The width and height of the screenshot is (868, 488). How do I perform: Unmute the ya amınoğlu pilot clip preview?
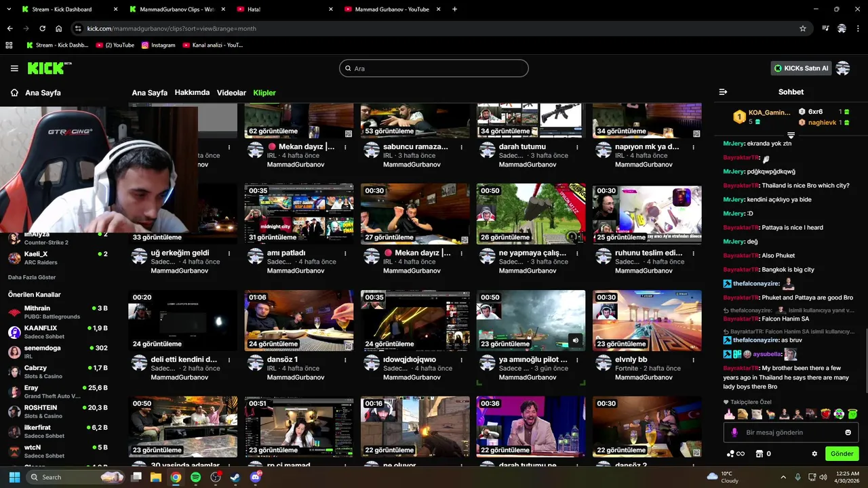point(575,341)
